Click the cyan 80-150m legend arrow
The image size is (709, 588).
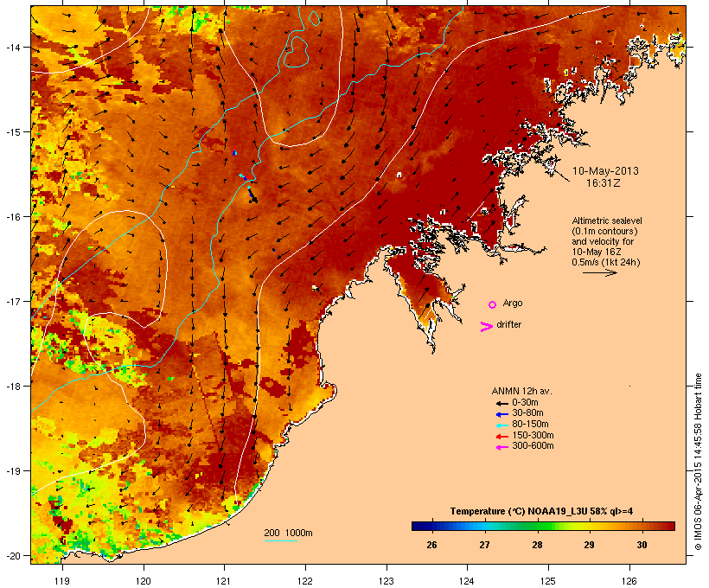coord(501,425)
